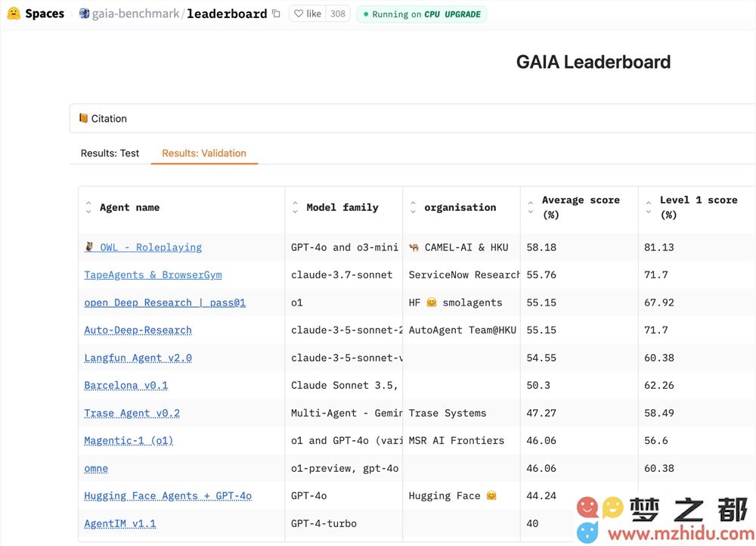Select the 81.13 Level 1 score cell
This screenshot has width=756, height=546.
pyautogui.click(x=697, y=247)
